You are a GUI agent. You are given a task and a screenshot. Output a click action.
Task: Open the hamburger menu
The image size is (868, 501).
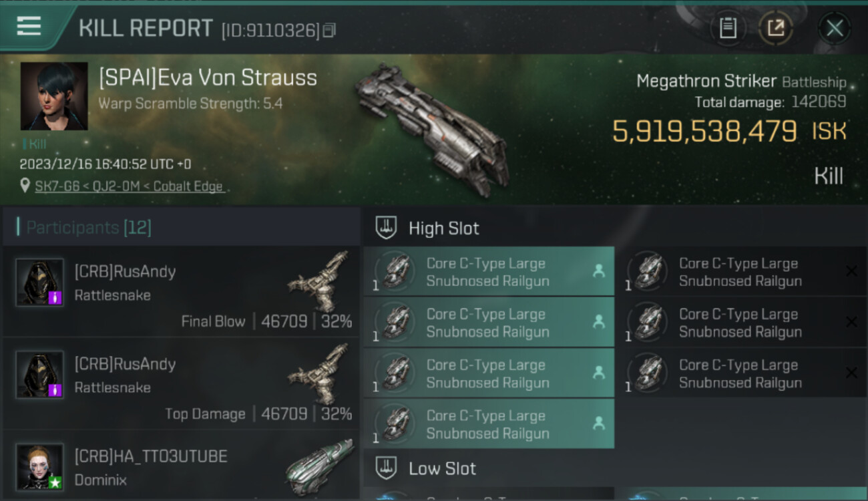pos(29,27)
